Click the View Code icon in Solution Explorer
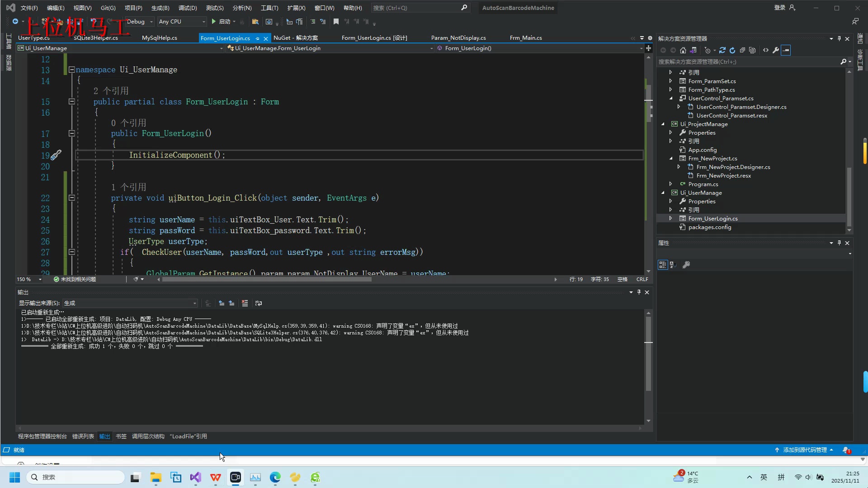 pos(766,50)
